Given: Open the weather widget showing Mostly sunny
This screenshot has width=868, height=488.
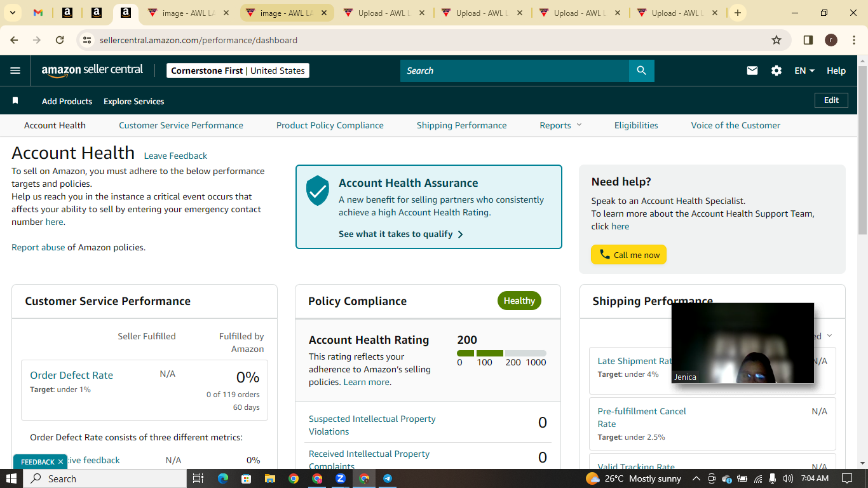Looking at the screenshot, I should click(634, 478).
